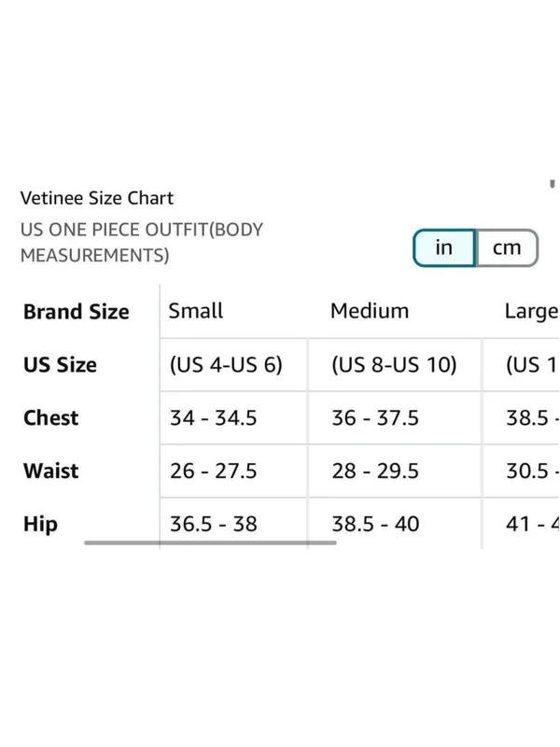
Task: Select the Large brand size column header
Action: coord(531,312)
